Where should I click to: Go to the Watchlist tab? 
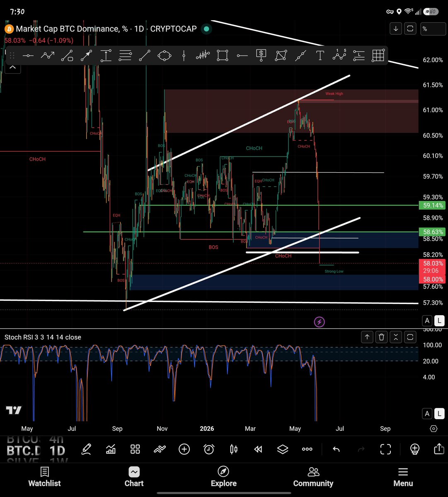click(x=44, y=477)
